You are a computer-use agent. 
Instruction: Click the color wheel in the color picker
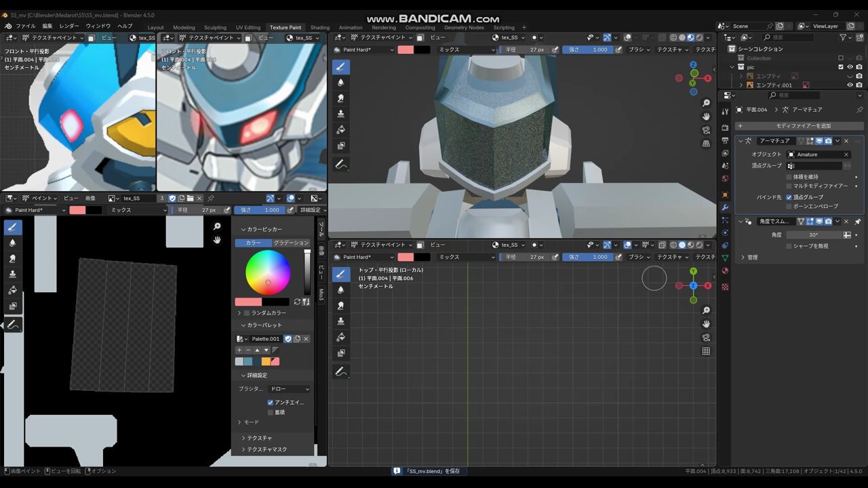268,272
